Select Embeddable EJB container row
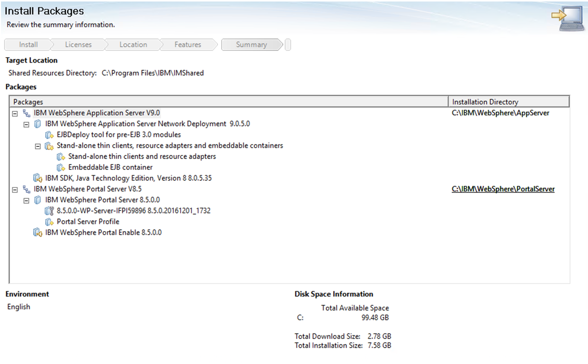The height and width of the screenshot is (364, 588). coord(110,167)
